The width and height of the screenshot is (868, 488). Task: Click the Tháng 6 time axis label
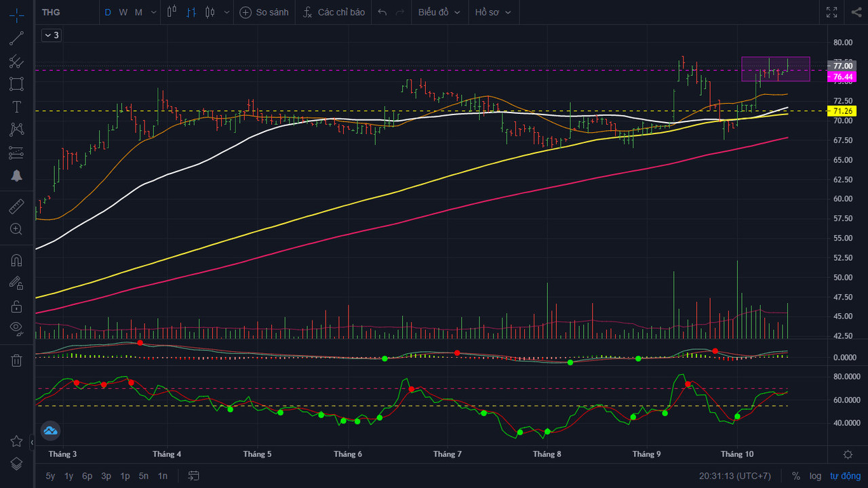(x=348, y=454)
